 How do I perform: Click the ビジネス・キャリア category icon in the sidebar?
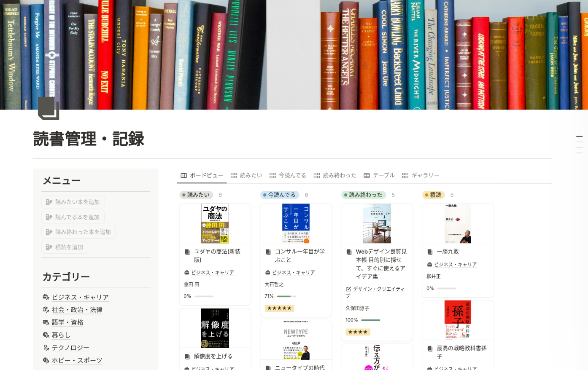click(46, 297)
